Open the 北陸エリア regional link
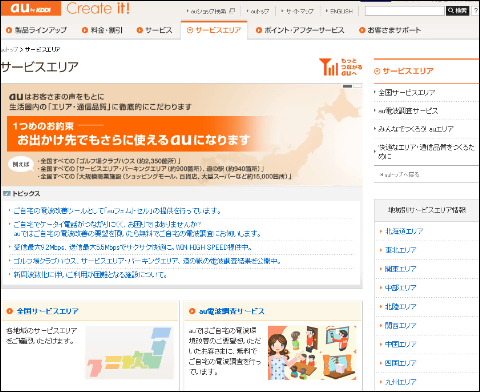The width and height of the screenshot is (480, 392). pyautogui.click(x=400, y=307)
